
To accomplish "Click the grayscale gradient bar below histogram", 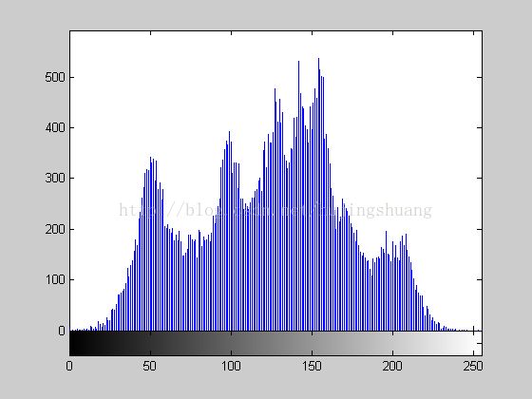I will pyautogui.click(x=275, y=343).
